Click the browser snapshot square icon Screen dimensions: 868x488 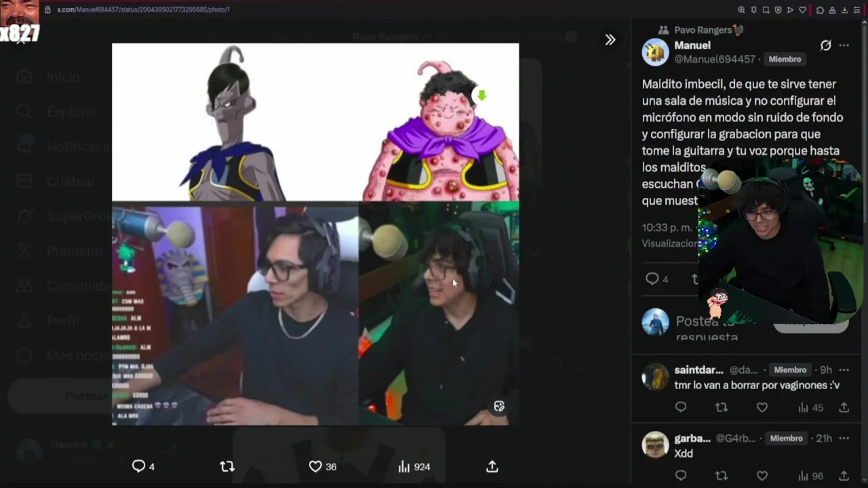click(766, 10)
